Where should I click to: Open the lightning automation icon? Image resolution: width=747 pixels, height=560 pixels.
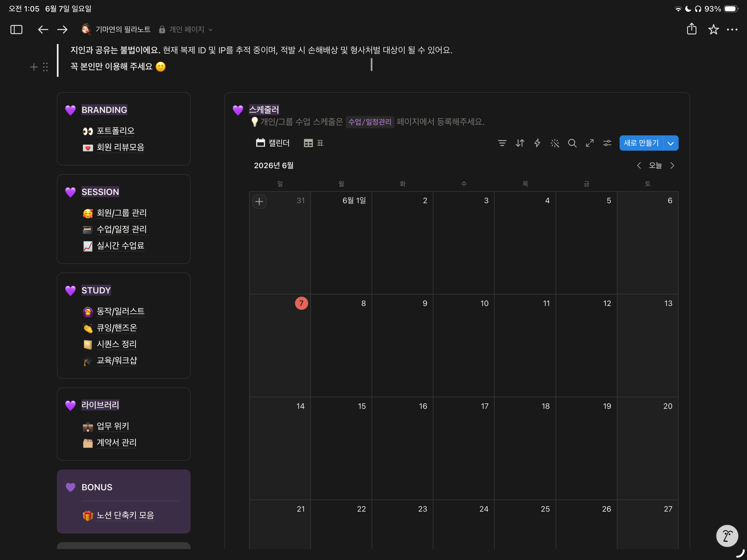537,143
